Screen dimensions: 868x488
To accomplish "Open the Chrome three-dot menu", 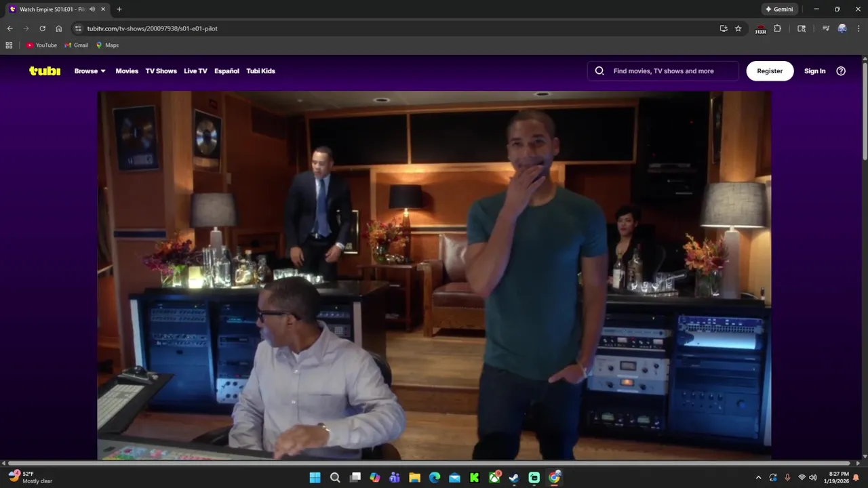I will point(858,28).
